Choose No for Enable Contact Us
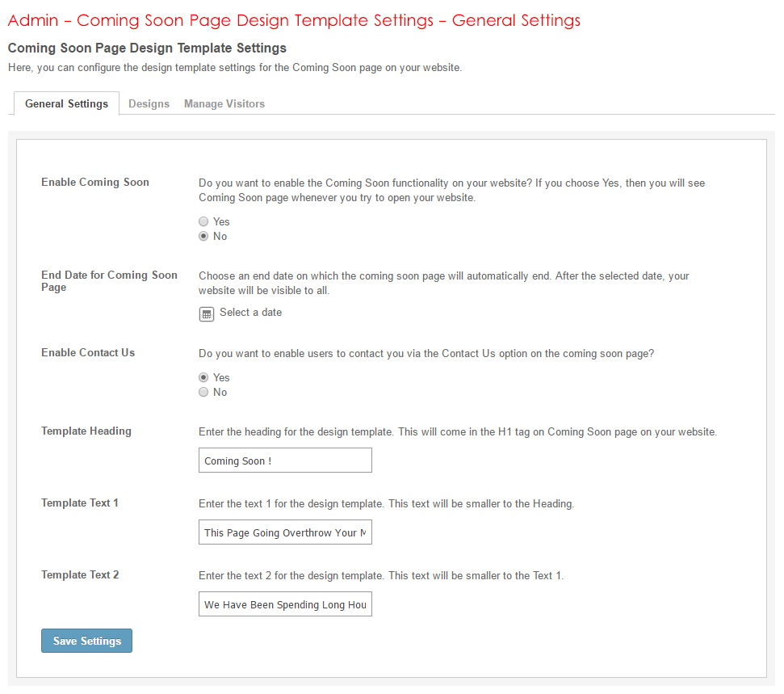Viewport: 784px width, 694px height. (x=204, y=393)
